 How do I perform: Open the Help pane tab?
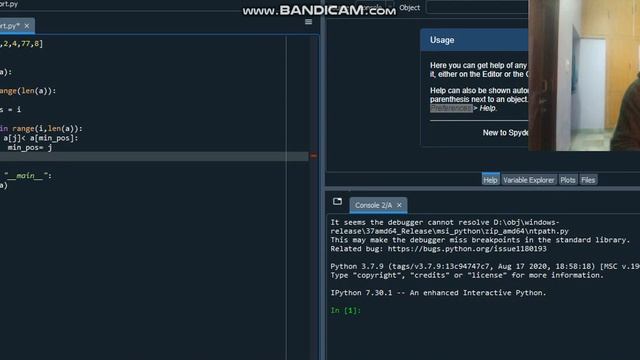(x=490, y=180)
